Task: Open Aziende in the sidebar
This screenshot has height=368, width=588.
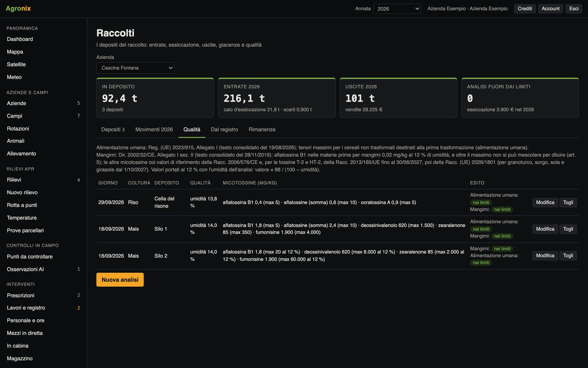Action: click(43, 103)
